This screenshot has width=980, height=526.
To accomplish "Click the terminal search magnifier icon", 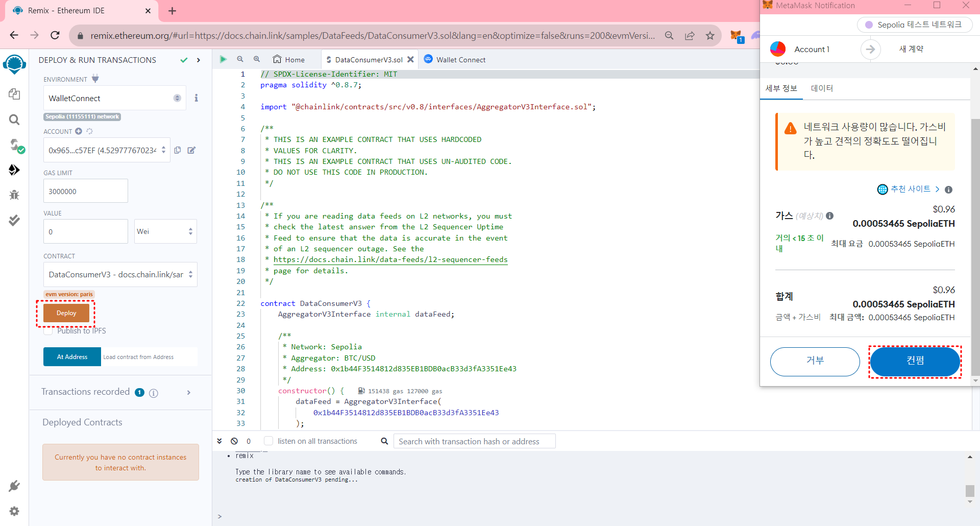I will coord(384,441).
